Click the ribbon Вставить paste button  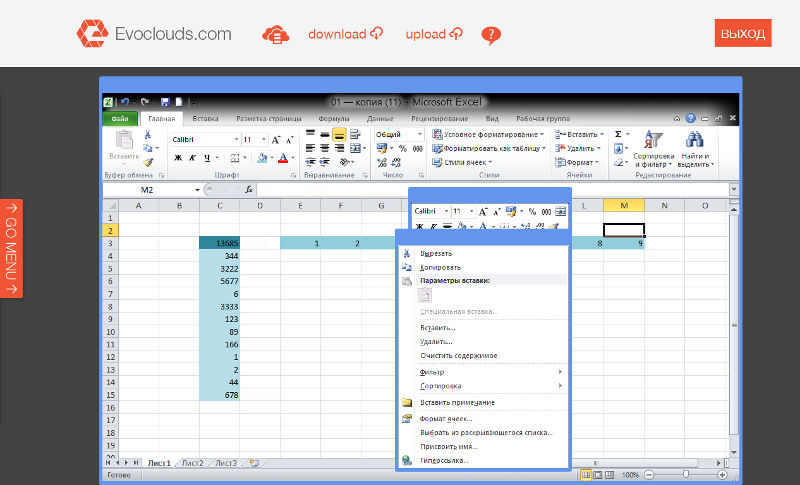[x=124, y=145]
